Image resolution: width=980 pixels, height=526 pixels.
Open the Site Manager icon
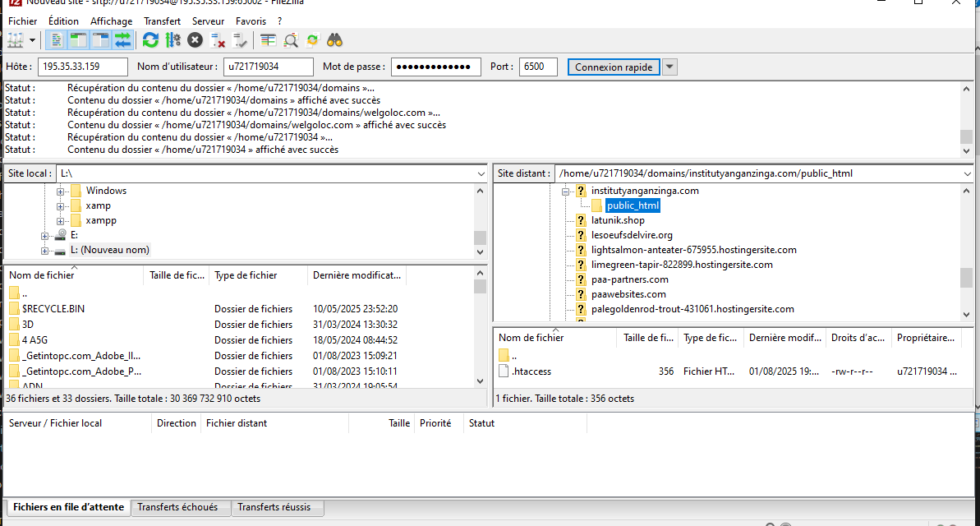point(15,39)
